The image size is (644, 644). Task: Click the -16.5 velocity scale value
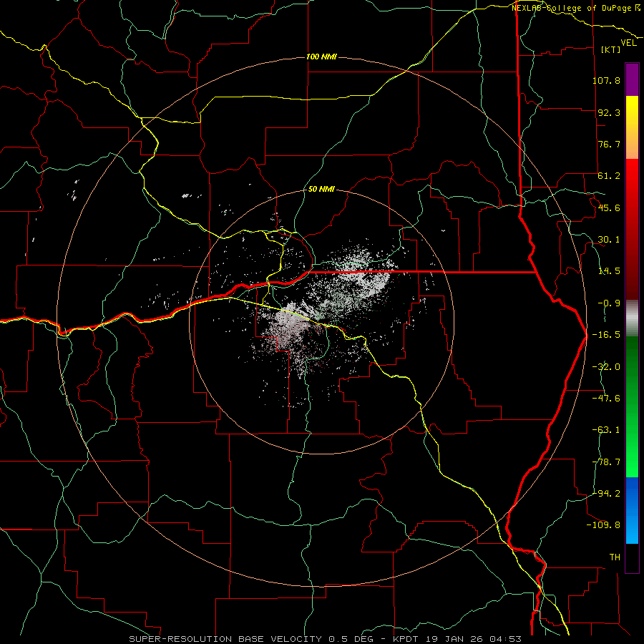(x=606, y=335)
